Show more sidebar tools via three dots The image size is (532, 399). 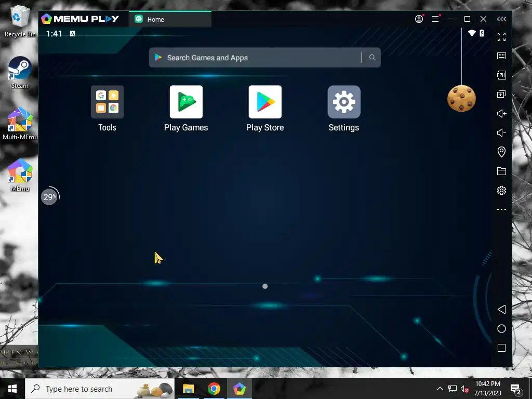(x=501, y=209)
